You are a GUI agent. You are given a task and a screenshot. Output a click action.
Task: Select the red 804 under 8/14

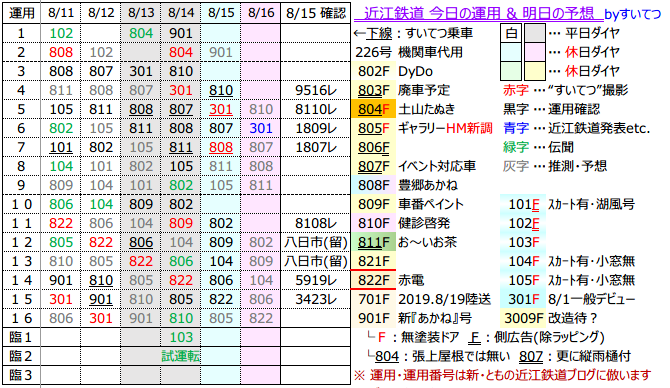tap(181, 52)
